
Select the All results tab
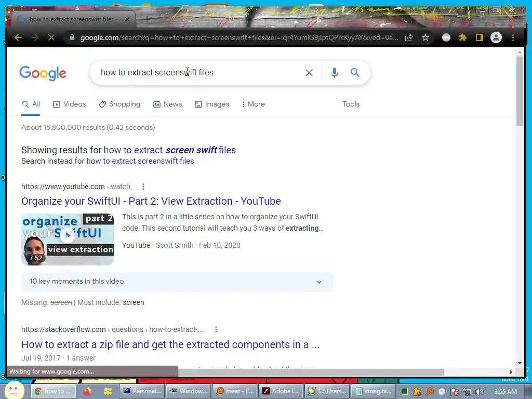click(x=31, y=104)
